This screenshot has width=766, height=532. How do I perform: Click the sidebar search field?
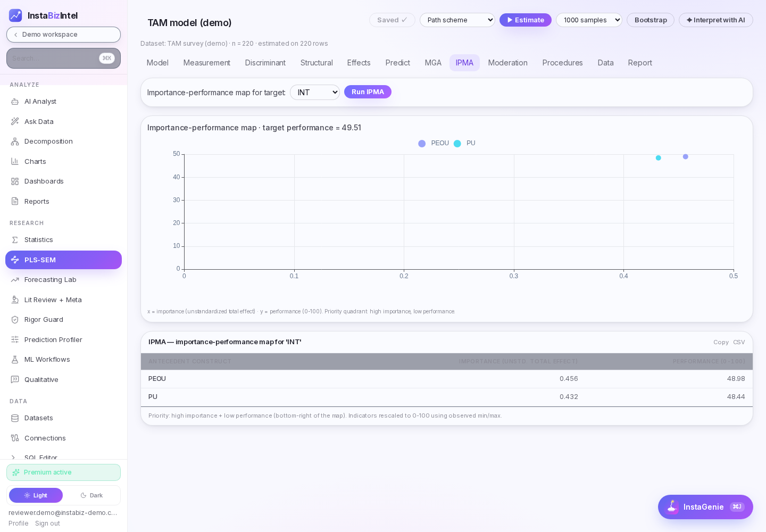coord(63,59)
